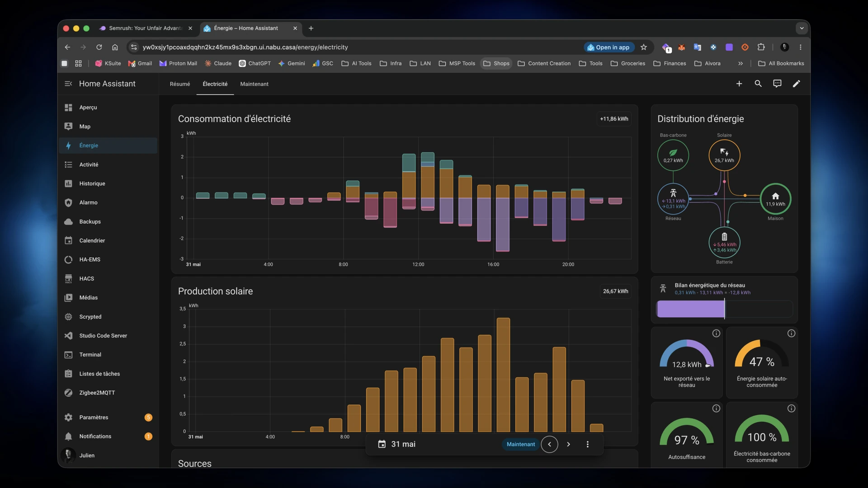
Task: Click the address bar URL
Action: (245, 47)
